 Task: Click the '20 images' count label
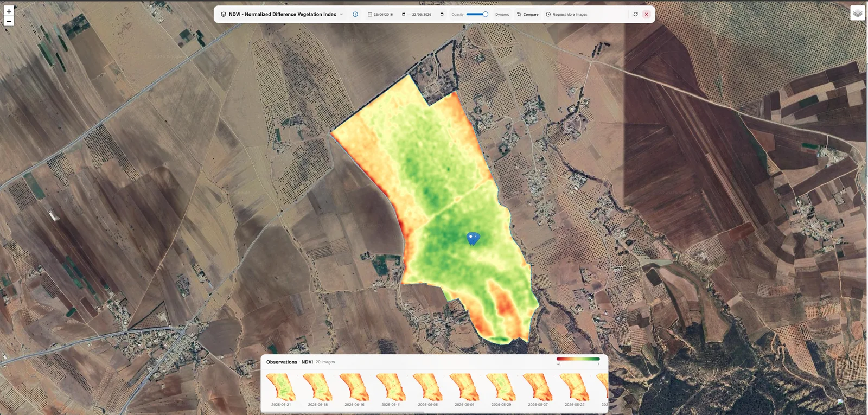325,362
